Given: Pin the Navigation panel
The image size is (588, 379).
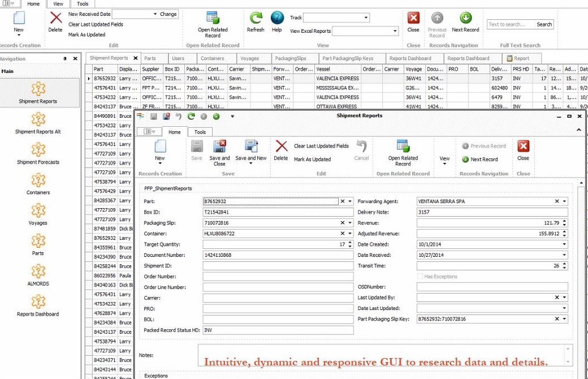Looking at the screenshot, I should tap(65, 58).
